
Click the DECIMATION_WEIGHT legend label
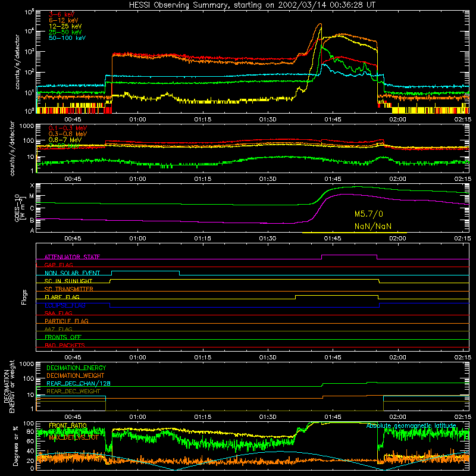pyautogui.click(x=76, y=375)
